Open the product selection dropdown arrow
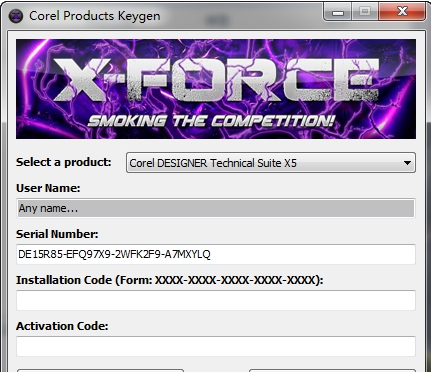The image size is (431, 372). pyautogui.click(x=407, y=163)
